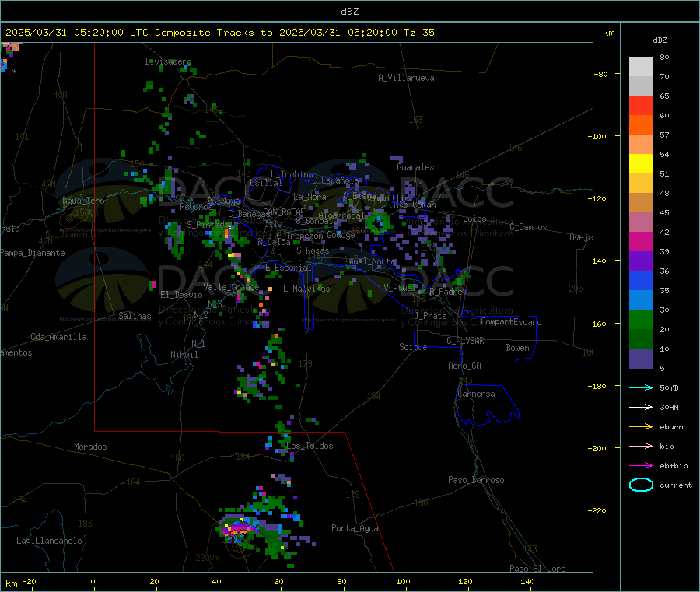Click the 'dBZ' title at top of window
Screen dimensions: 700x592
349,12
